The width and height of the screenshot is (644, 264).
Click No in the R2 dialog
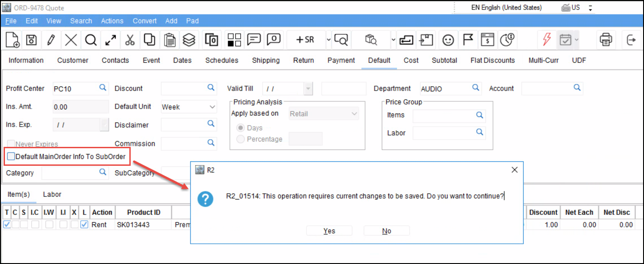tap(386, 231)
